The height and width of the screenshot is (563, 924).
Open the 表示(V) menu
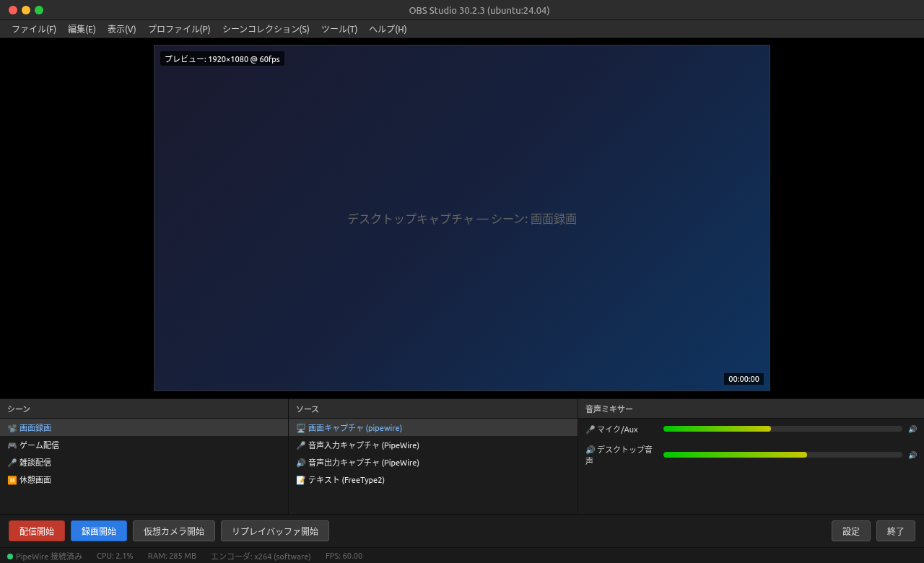[x=121, y=29]
